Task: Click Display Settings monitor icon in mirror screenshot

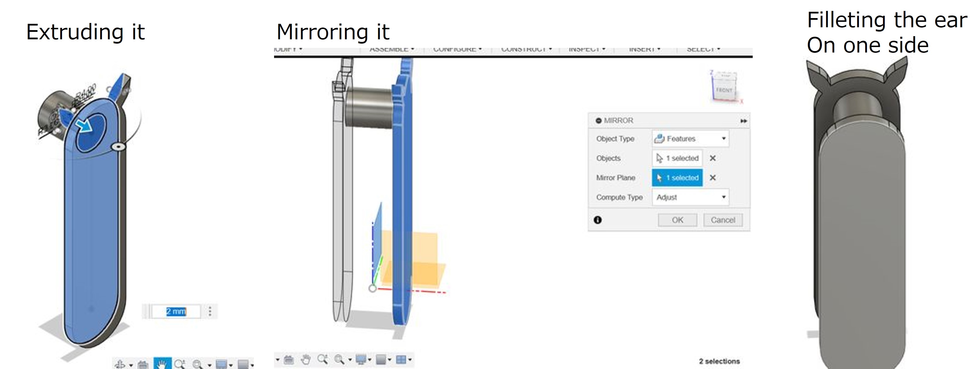Action: pos(361,359)
